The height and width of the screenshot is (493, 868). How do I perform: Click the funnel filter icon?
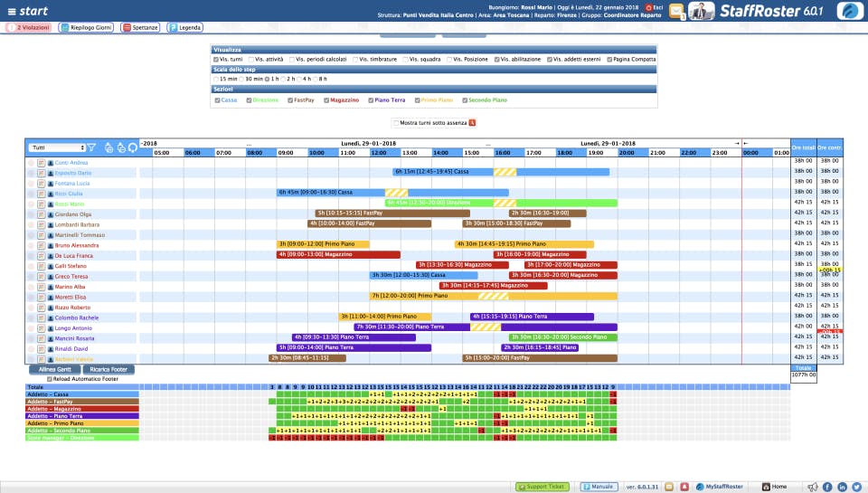pos(92,147)
